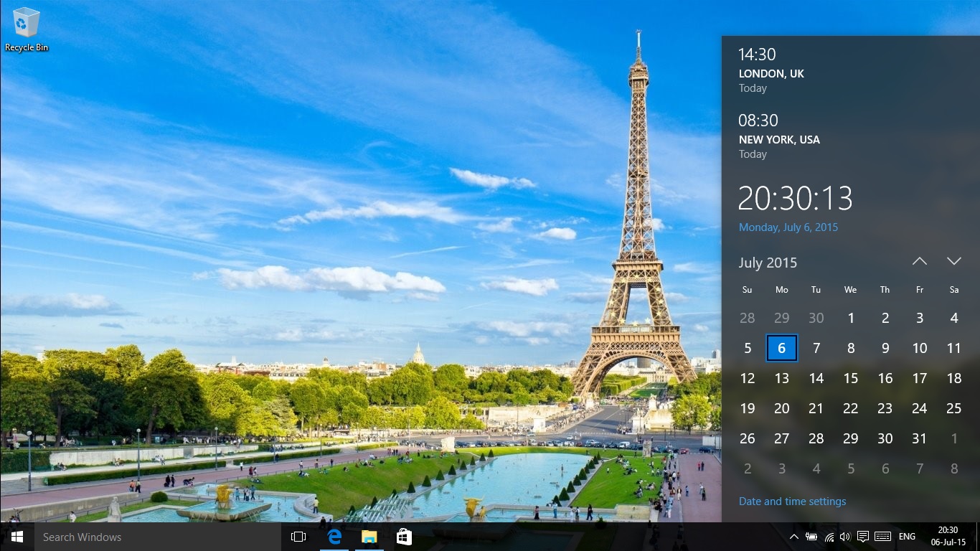Open the Wi-Fi network tray icon

point(829,537)
